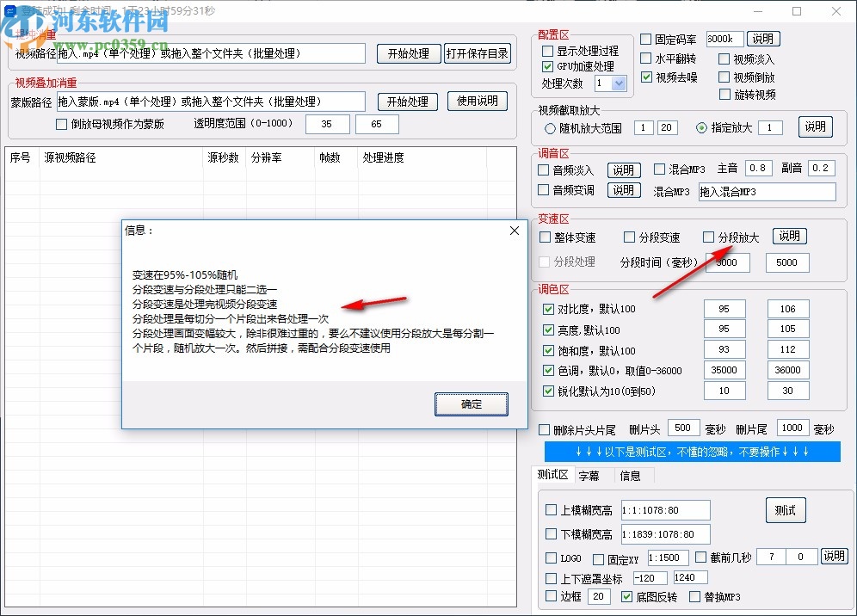Click the 使用说明 button
The image size is (857, 616).
click(478, 101)
